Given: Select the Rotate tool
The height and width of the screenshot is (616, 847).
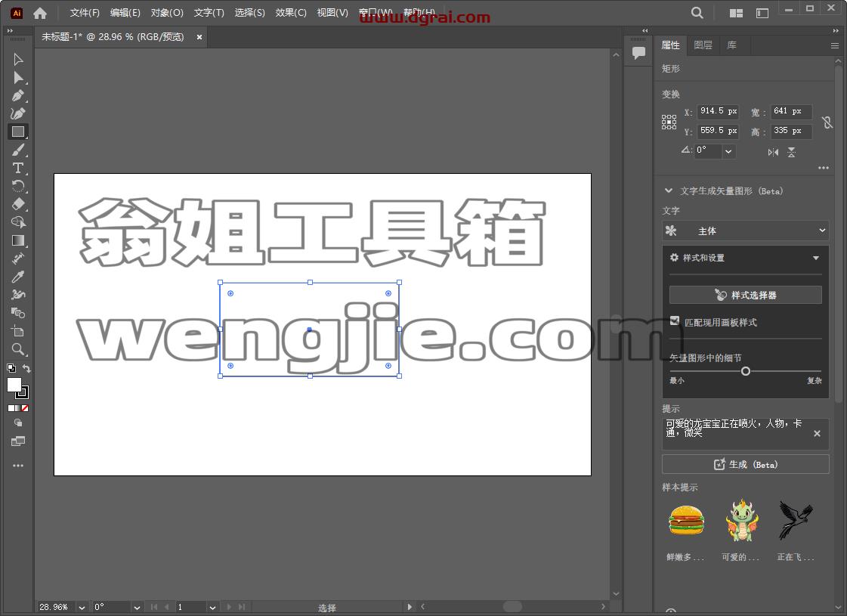Looking at the screenshot, I should pos(18,187).
